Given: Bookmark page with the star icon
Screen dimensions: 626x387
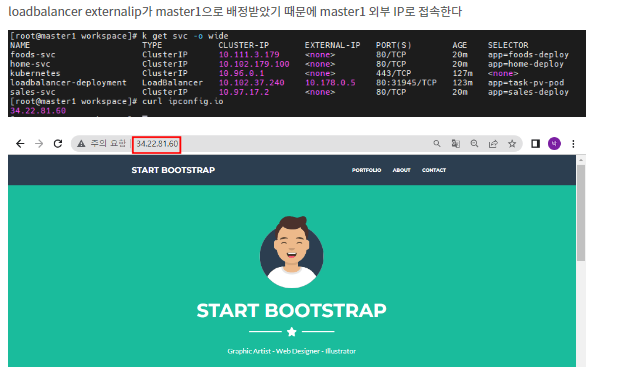Looking at the screenshot, I should 512,144.
